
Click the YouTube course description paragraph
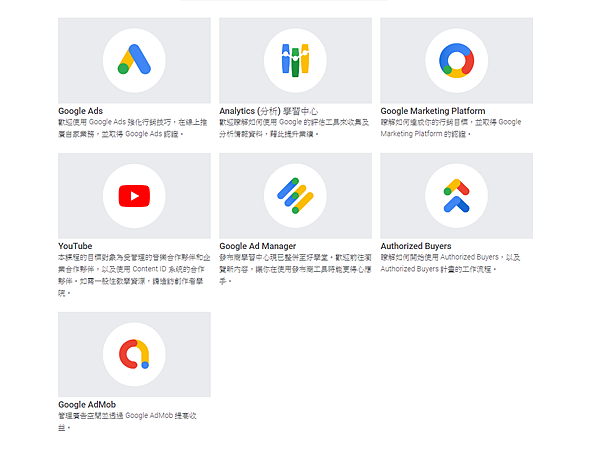point(134,275)
